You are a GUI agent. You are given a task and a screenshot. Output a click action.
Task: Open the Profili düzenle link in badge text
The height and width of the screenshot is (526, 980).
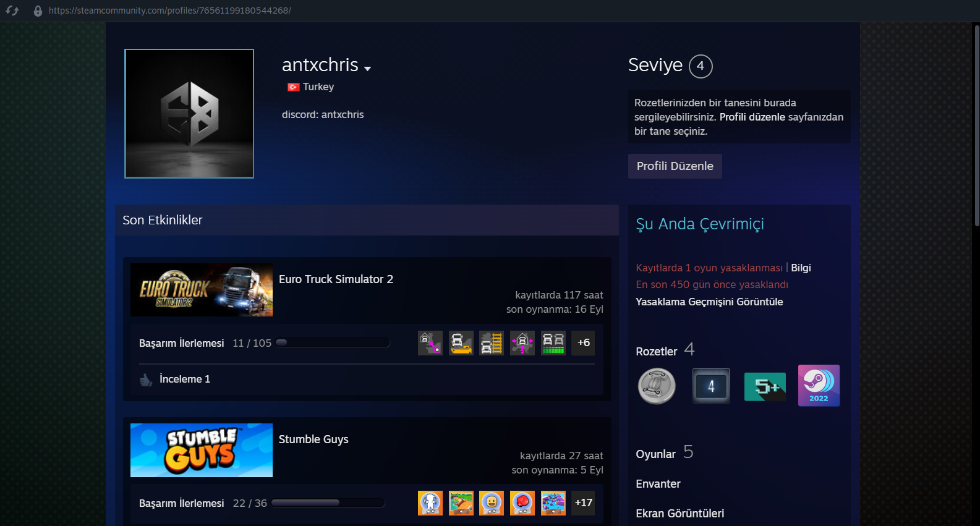click(752, 117)
